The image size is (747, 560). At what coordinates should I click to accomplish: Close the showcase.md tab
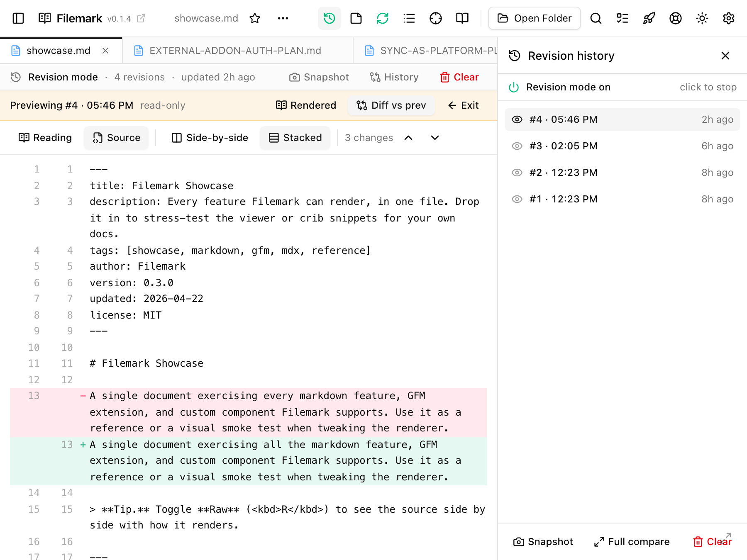[105, 51]
